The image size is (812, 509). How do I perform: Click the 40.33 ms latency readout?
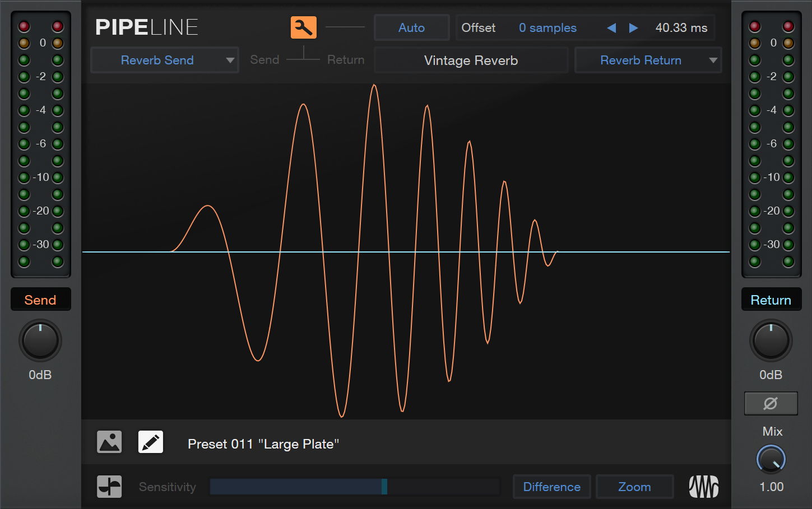coord(681,27)
